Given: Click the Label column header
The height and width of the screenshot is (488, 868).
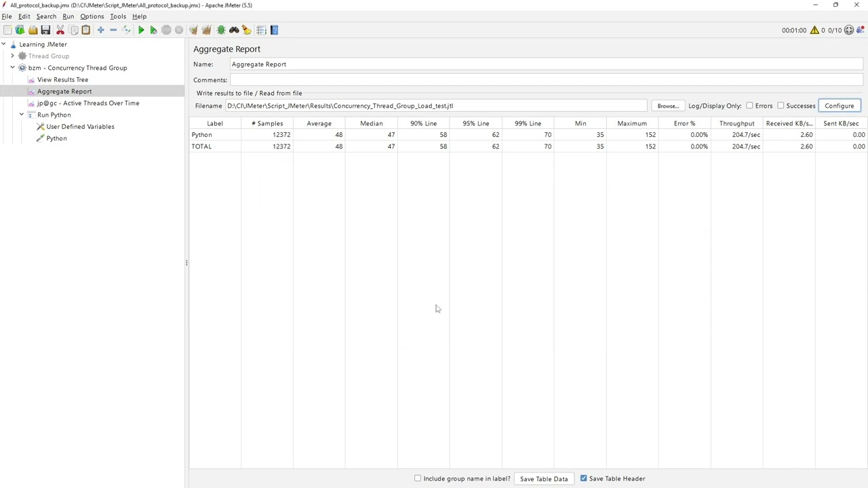Looking at the screenshot, I should pyautogui.click(x=215, y=123).
